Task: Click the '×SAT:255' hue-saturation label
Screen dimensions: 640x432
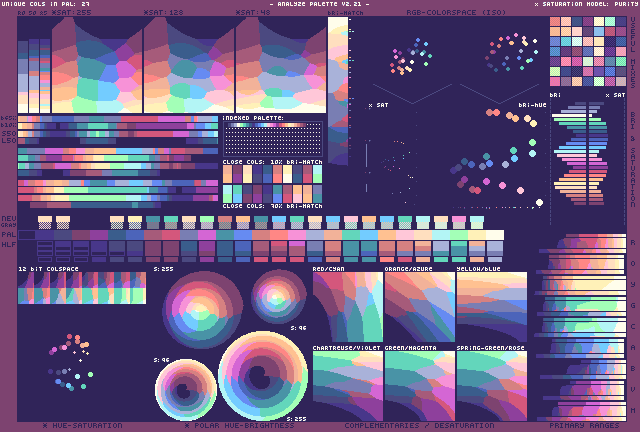Action: click(x=72, y=12)
